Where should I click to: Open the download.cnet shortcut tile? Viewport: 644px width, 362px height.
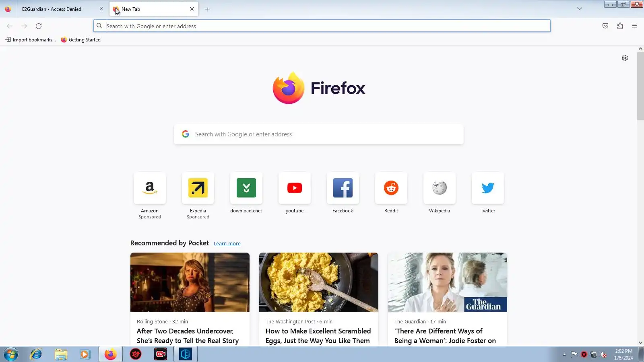[x=246, y=188]
